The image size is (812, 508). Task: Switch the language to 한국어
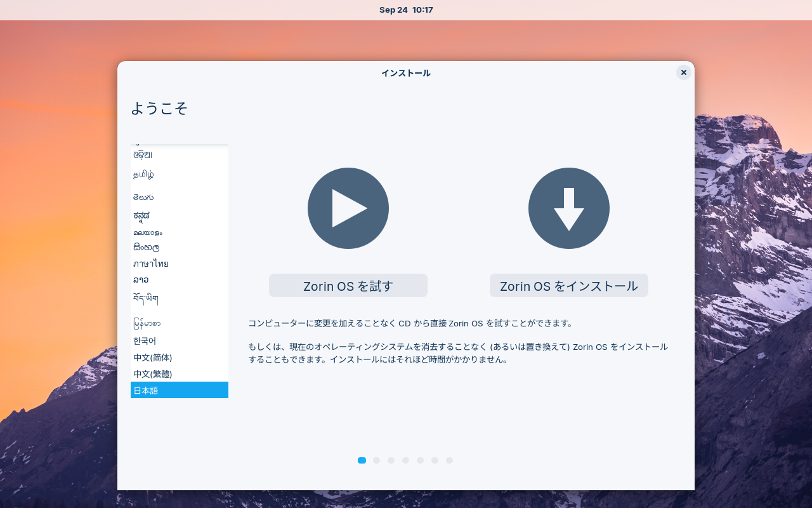pyautogui.click(x=180, y=341)
